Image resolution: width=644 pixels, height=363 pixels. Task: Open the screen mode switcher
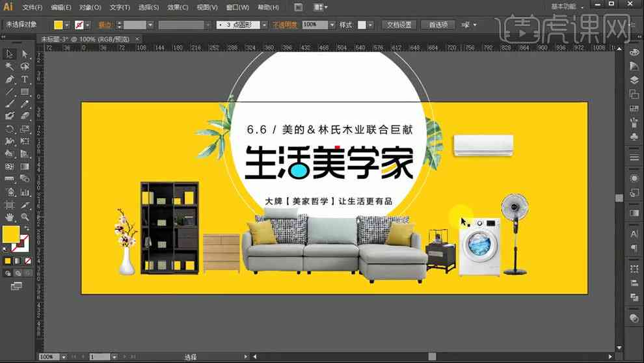click(x=16, y=286)
